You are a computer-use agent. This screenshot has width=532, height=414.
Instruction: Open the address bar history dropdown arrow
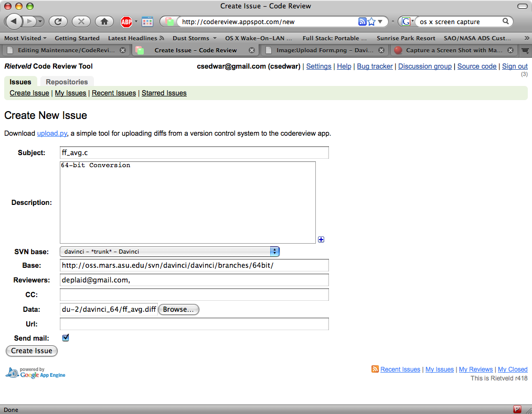click(380, 21)
